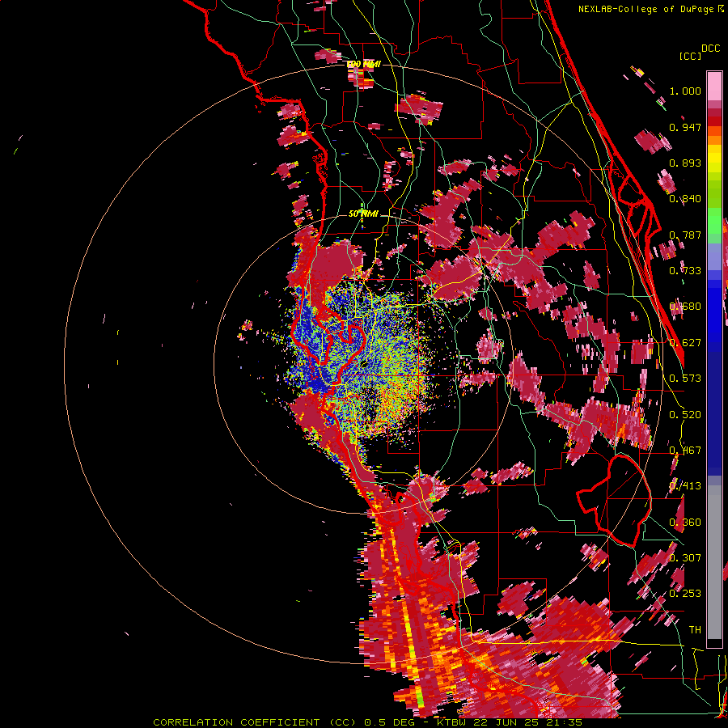Click the [CC] product label
The image size is (728, 728).
[x=690, y=56]
